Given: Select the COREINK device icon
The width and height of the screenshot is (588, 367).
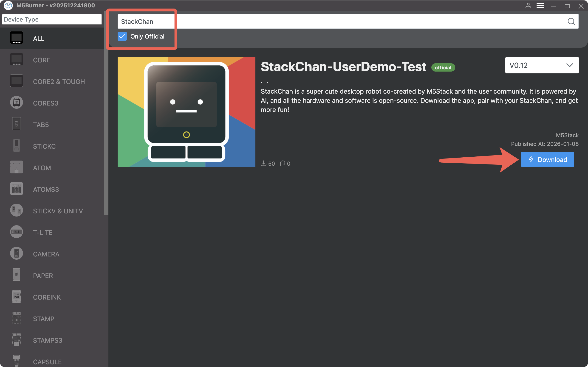Looking at the screenshot, I should (x=16, y=297).
